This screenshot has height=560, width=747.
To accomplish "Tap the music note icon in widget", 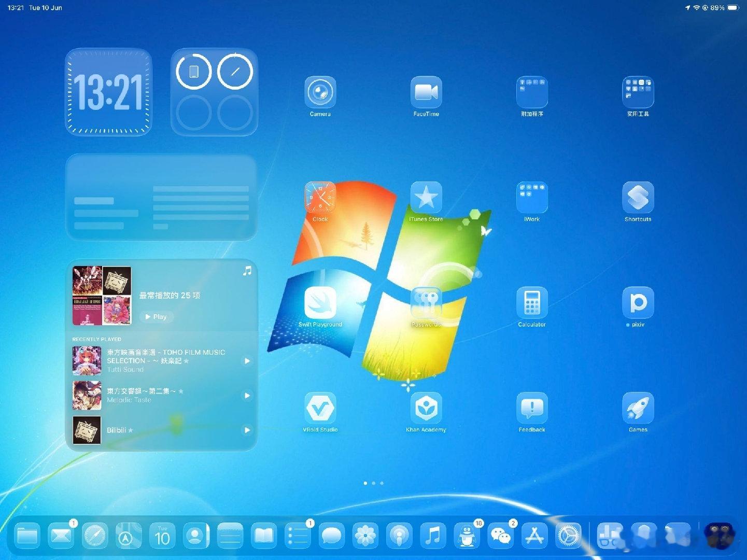I will (x=247, y=271).
